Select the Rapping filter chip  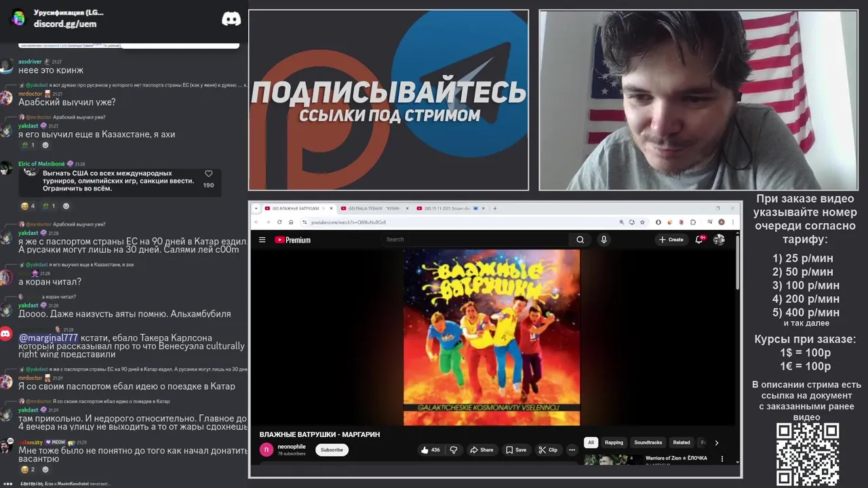614,443
